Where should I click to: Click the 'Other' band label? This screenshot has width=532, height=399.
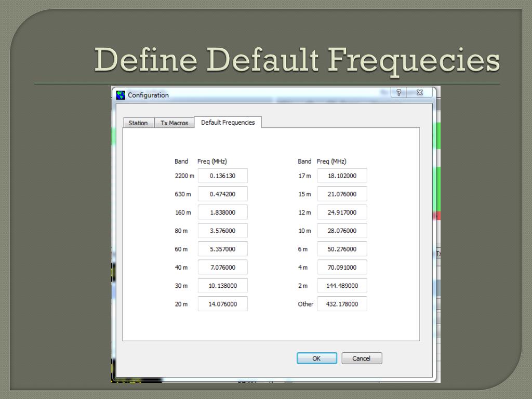tap(305, 304)
